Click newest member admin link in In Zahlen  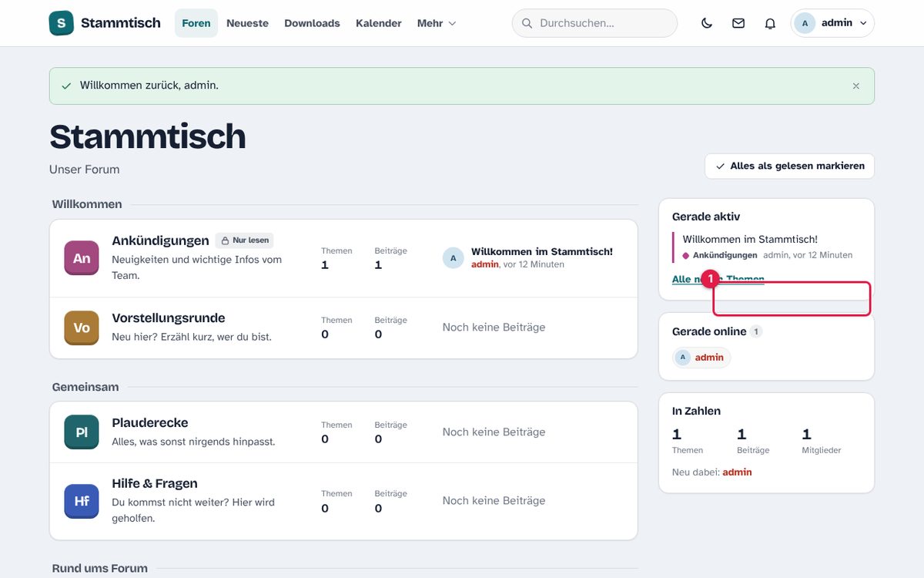[737, 472]
